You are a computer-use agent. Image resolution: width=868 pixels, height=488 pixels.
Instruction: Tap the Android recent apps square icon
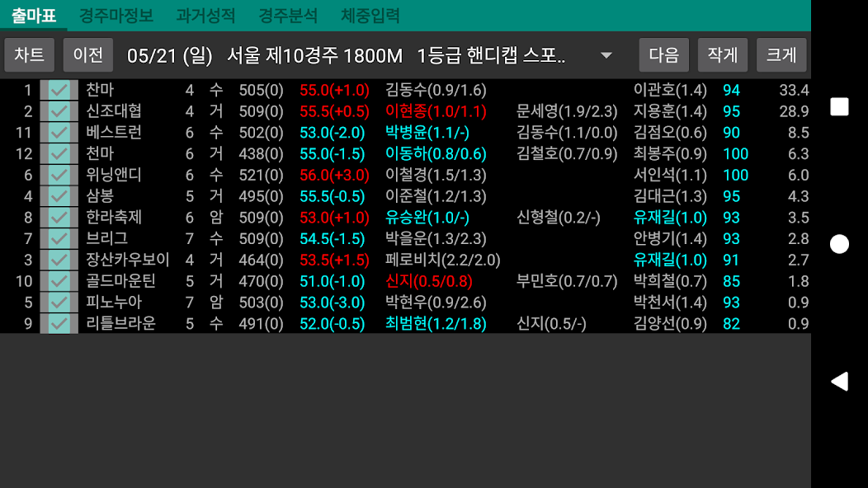click(x=838, y=107)
